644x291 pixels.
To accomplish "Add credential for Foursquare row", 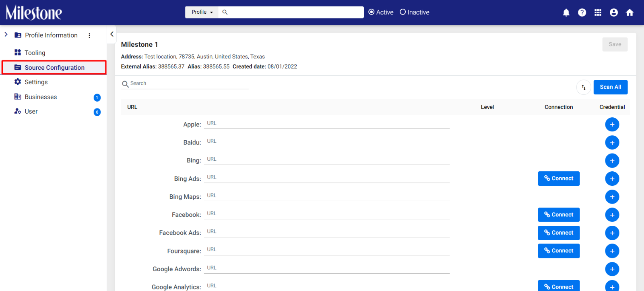I will click(612, 251).
